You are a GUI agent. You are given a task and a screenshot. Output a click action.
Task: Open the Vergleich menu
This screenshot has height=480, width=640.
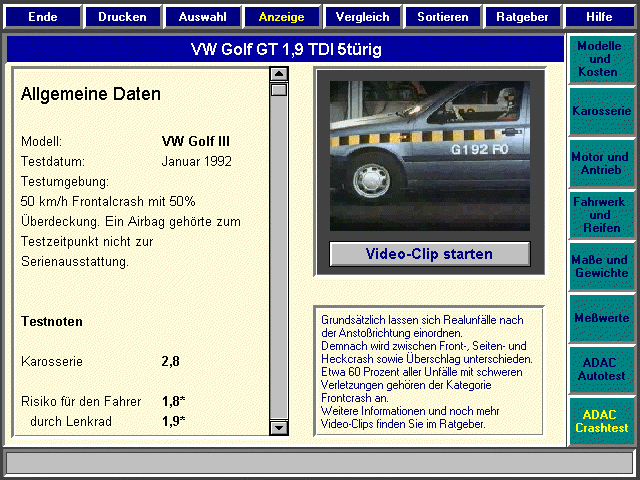[x=362, y=17]
